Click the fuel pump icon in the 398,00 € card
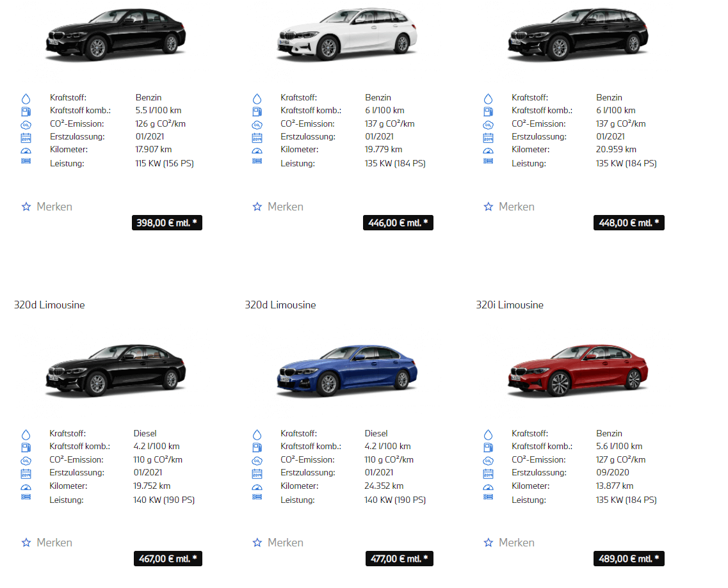 coord(26,111)
